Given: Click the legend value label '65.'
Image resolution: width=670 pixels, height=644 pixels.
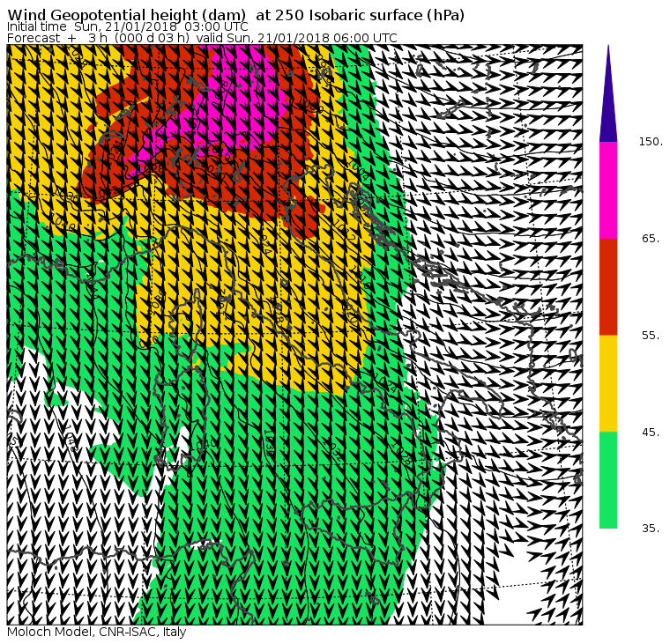Looking at the screenshot, I should [651, 239].
